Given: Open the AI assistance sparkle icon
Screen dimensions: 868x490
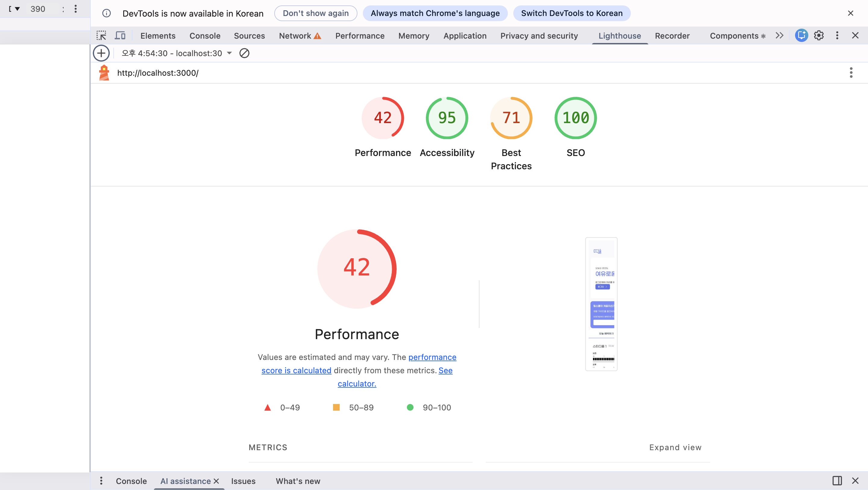Looking at the screenshot, I should pyautogui.click(x=801, y=35).
